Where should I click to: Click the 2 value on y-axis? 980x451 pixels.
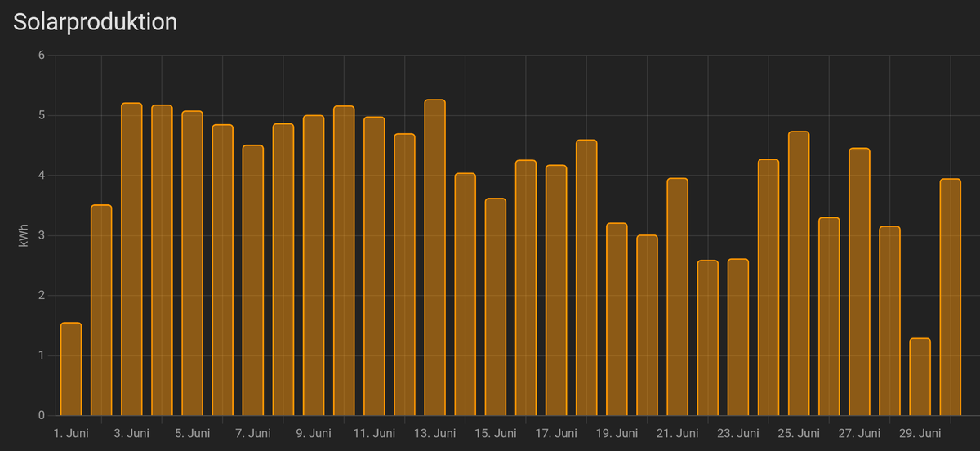point(42,296)
